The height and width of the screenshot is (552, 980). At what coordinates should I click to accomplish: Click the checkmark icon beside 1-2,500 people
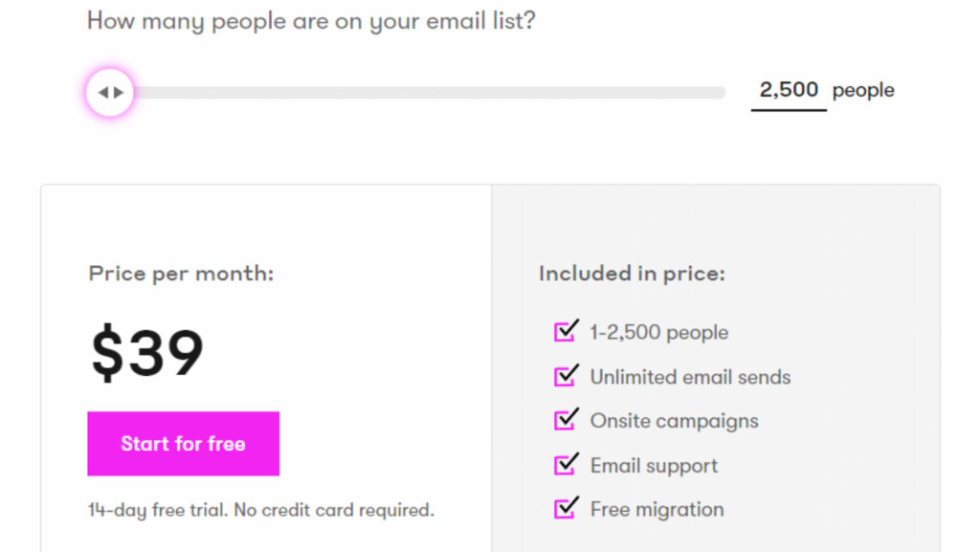[x=566, y=332]
